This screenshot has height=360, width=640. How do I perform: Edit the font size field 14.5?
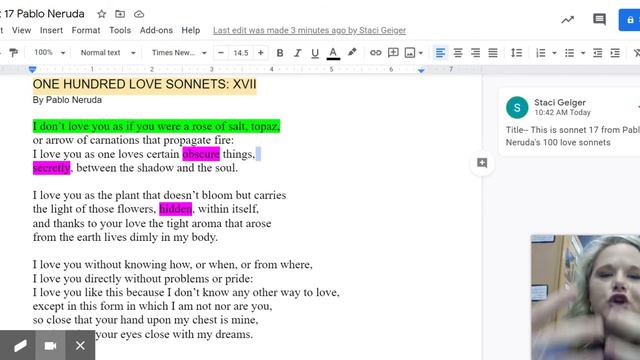point(241,53)
